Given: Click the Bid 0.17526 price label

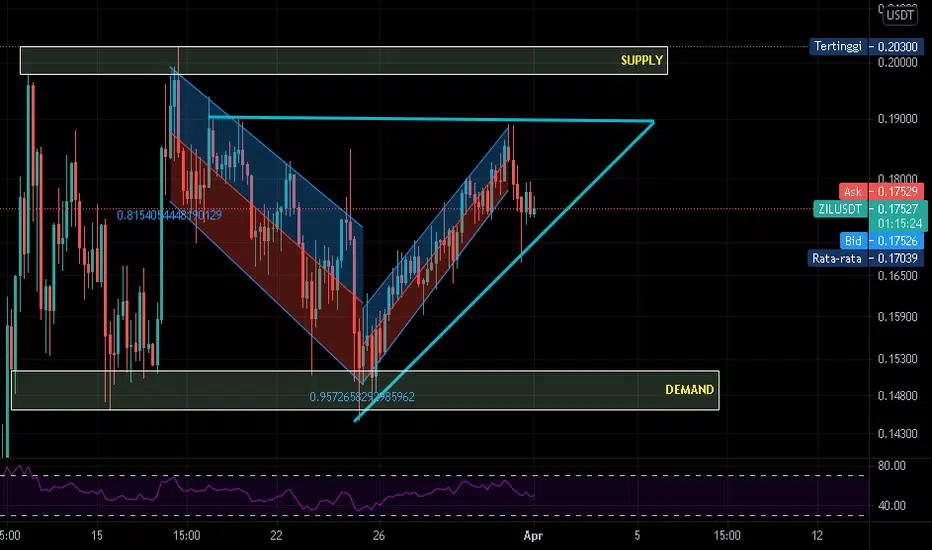Looking at the screenshot, I should (x=881, y=241).
